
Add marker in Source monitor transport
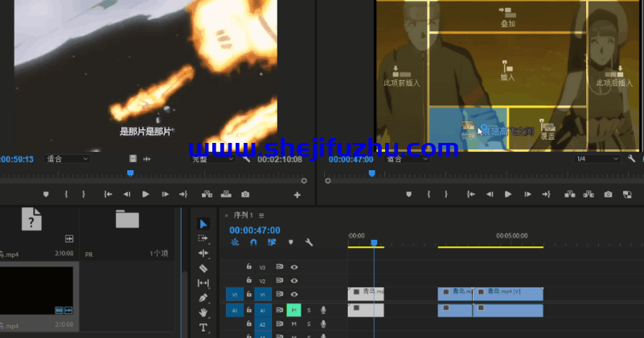(46, 194)
